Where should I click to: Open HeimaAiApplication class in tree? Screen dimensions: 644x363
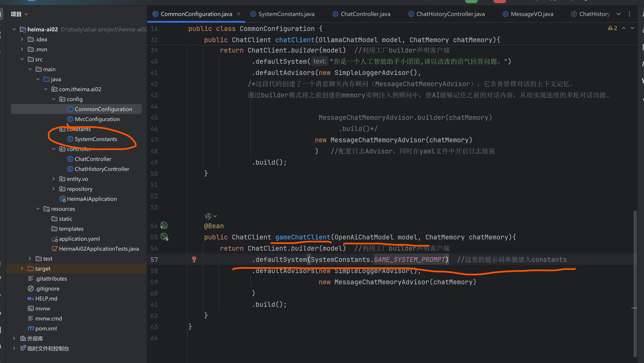(91, 199)
